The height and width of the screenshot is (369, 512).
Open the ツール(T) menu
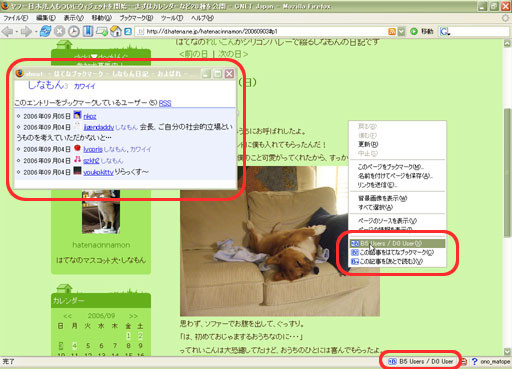pos(172,18)
